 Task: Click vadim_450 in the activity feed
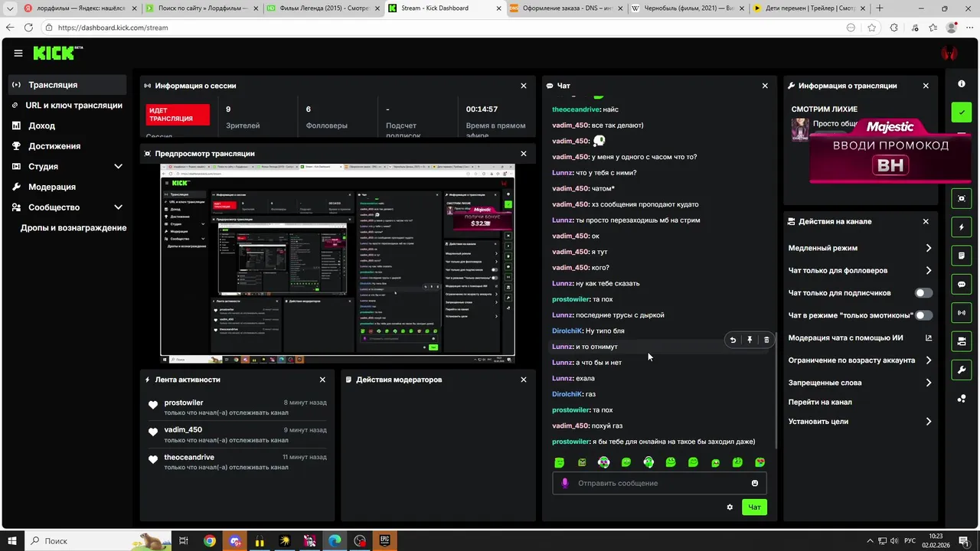click(x=183, y=430)
